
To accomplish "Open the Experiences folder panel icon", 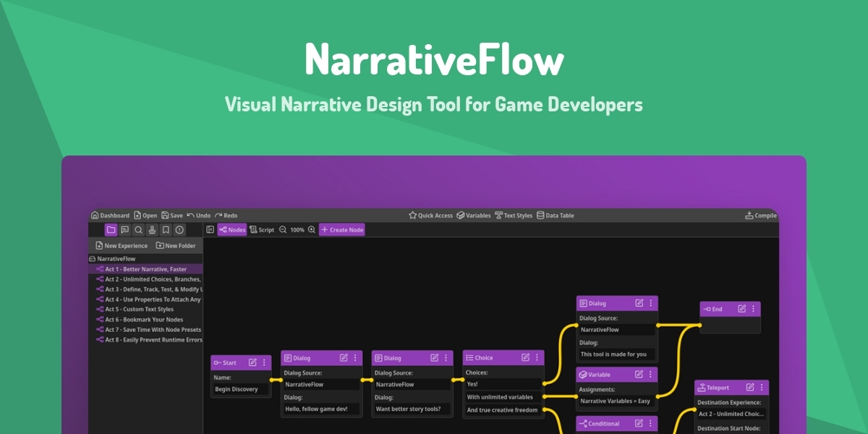I will [x=111, y=230].
